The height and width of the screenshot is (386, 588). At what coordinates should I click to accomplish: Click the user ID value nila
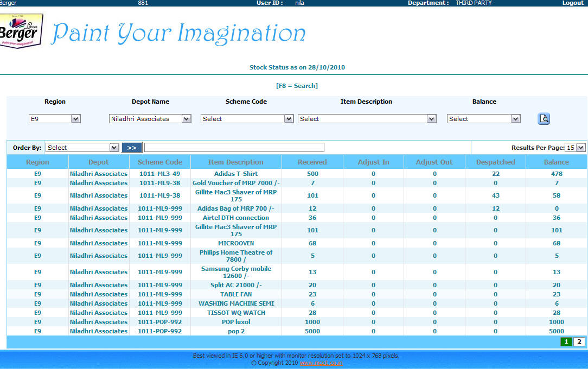tap(299, 3)
